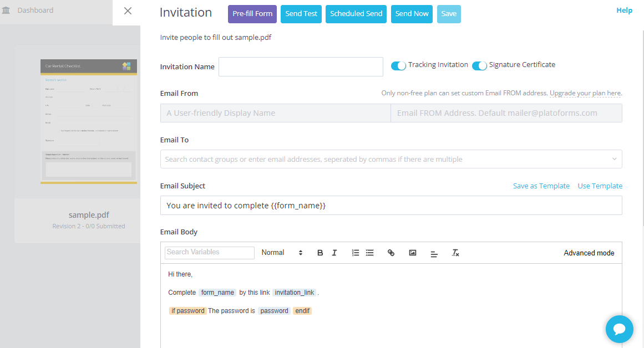
Task: Click the Use Template link
Action: pos(600,186)
